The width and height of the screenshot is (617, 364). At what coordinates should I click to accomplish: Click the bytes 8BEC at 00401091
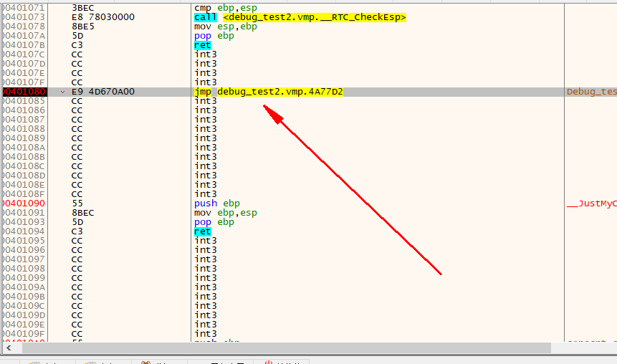coord(83,213)
